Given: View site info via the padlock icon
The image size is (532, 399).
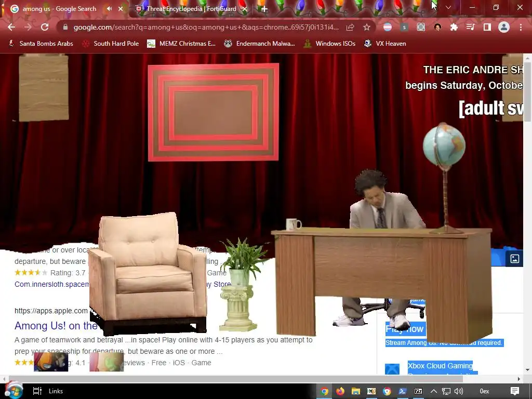Looking at the screenshot, I should [65, 27].
